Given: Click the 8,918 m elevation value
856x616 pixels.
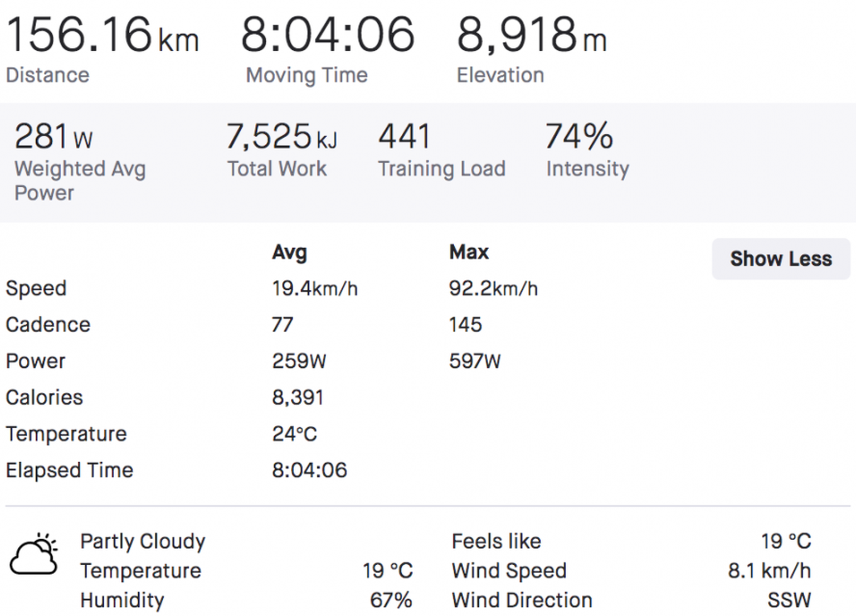Looking at the screenshot, I should pos(531,35).
